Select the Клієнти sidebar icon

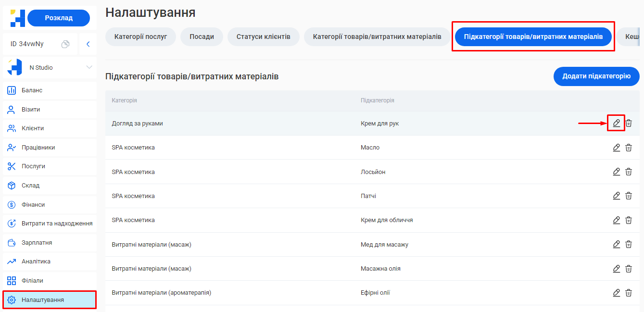11,128
